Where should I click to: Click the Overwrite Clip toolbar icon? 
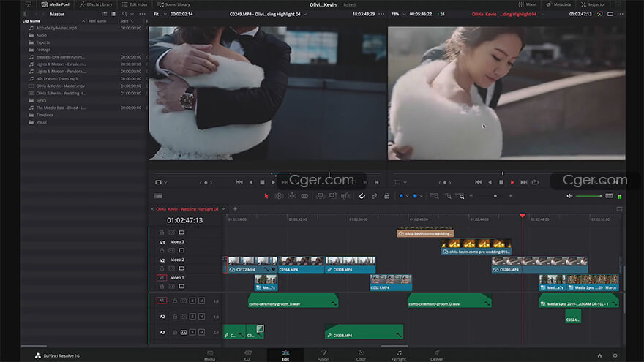333,196
